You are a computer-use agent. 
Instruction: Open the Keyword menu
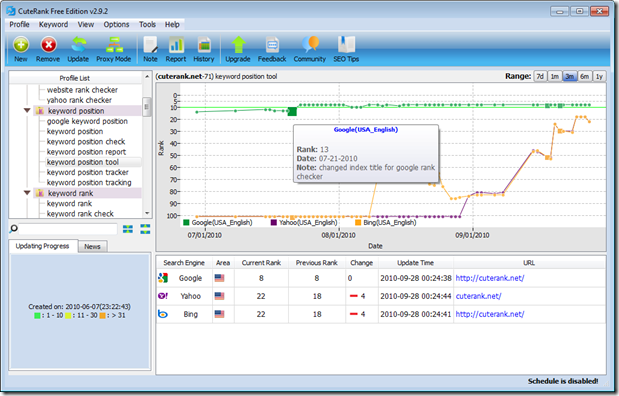point(53,24)
